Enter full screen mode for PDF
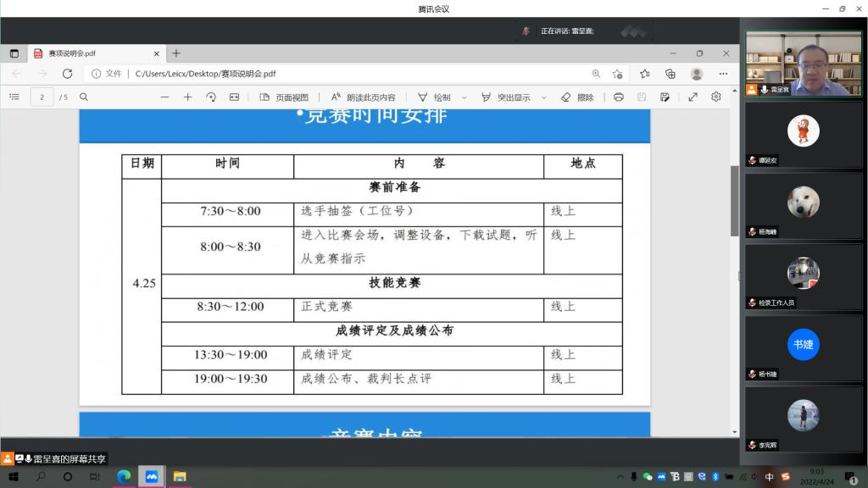This screenshot has height=488, width=868. point(693,97)
